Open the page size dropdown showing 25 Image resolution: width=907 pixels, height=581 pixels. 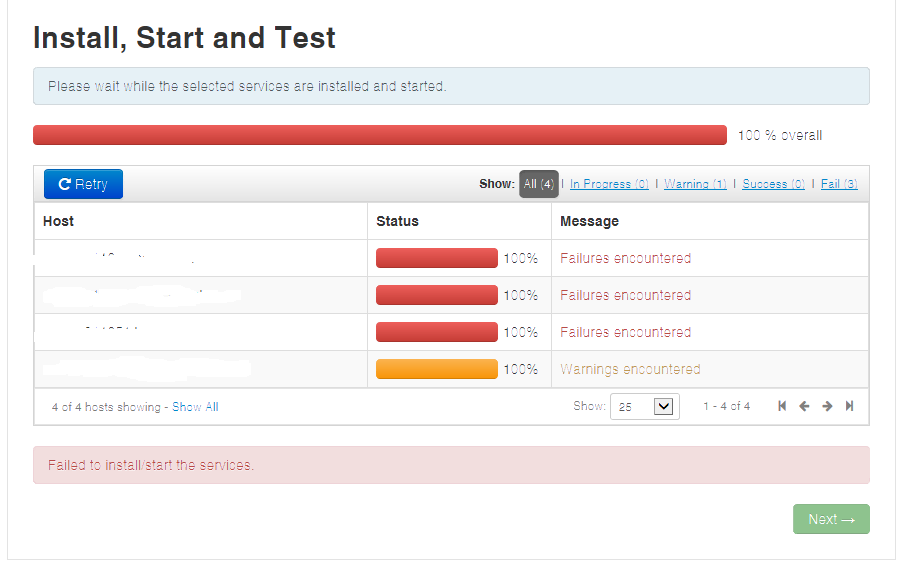(643, 406)
